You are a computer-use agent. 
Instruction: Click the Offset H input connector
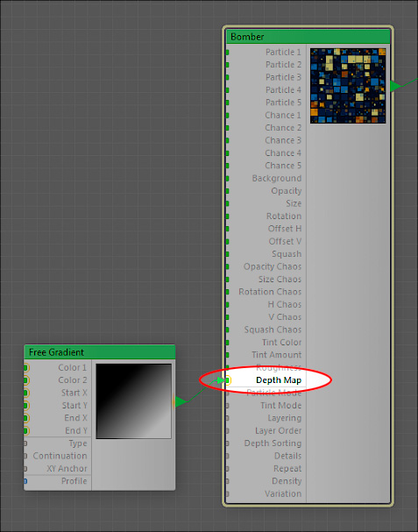[x=227, y=229]
